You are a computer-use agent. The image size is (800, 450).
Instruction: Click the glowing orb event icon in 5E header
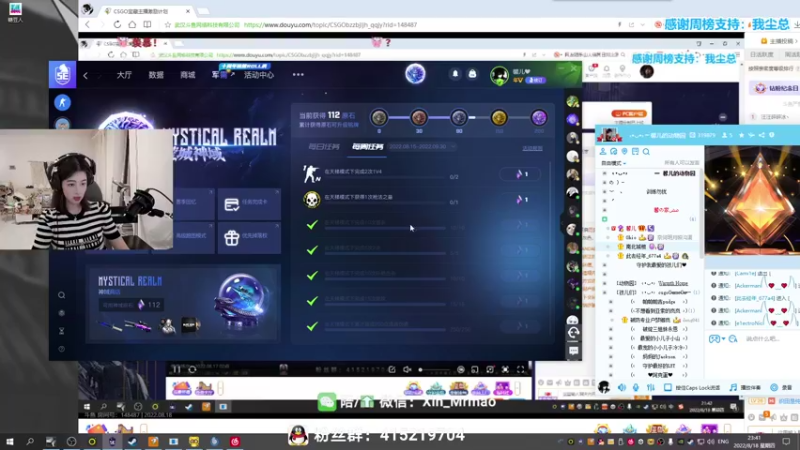415,74
